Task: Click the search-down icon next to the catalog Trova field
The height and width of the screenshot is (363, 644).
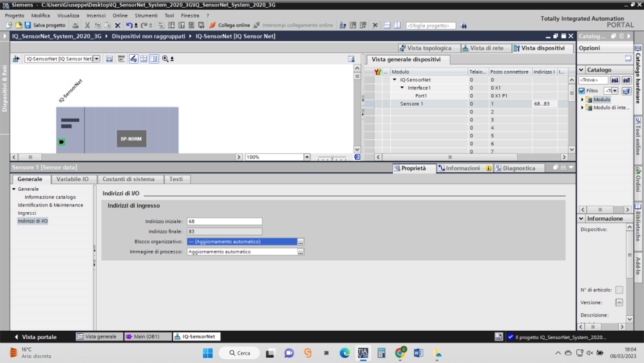Action: 615,80
